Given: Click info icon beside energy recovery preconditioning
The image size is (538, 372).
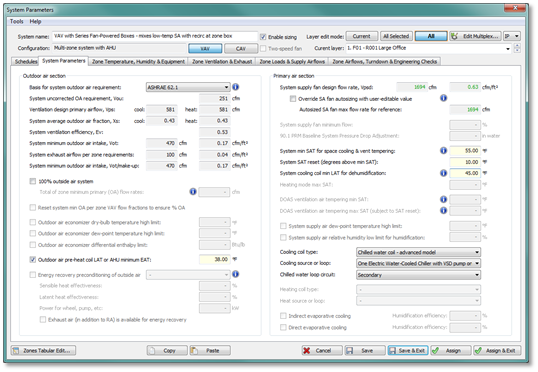Looking at the screenshot, I should [x=235, y=274].
